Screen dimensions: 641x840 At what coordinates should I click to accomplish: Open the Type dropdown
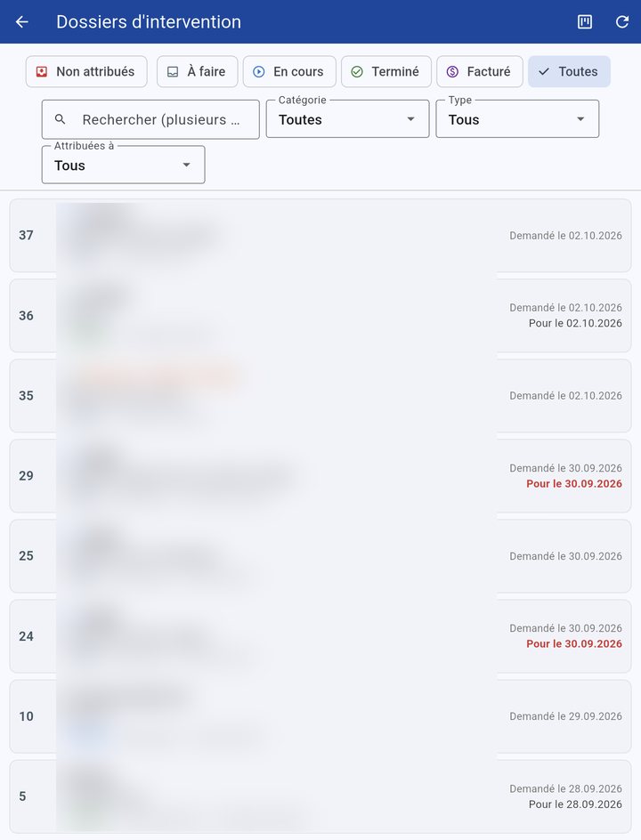[x=517, y=119]
